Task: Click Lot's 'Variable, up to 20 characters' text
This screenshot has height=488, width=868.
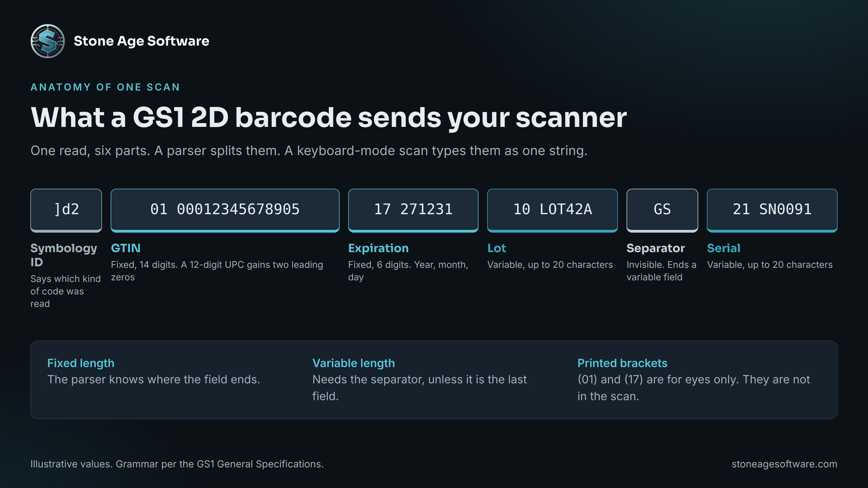Action: point(550,265)
